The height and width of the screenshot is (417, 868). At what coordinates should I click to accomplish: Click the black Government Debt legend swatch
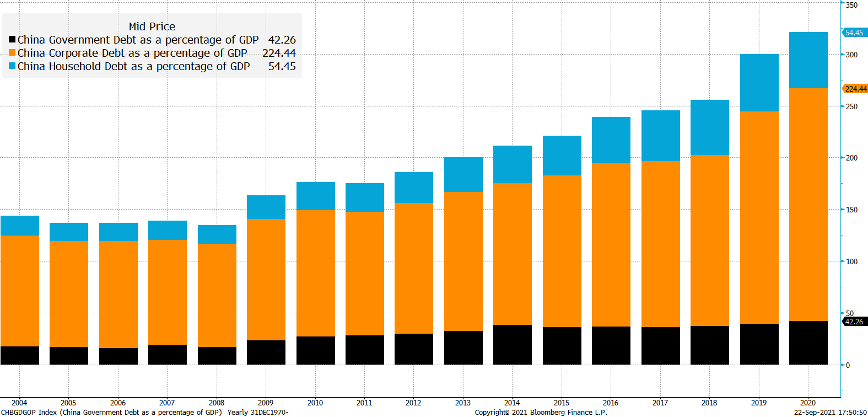click(x=12, y=40)
